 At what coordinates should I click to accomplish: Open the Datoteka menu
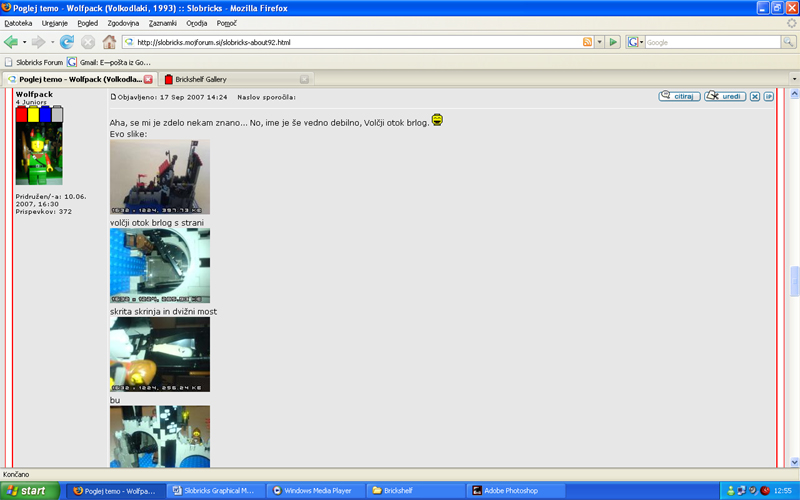coord(18,23)
